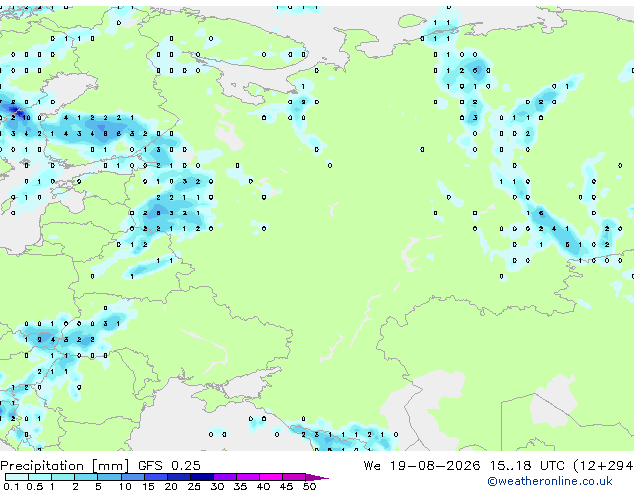This screenshot has width=634, height=490.
Task: Click the legend swatch between 15 and 20
Action: [155, 477]
